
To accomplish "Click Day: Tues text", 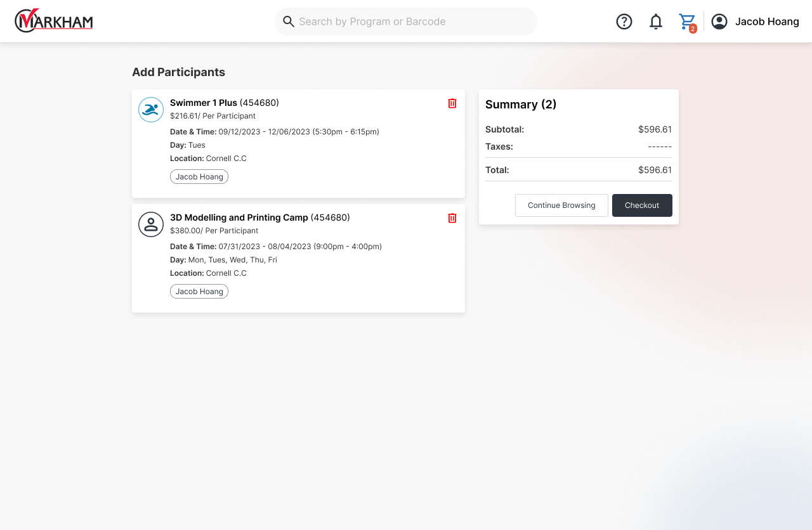I will 188,145.
